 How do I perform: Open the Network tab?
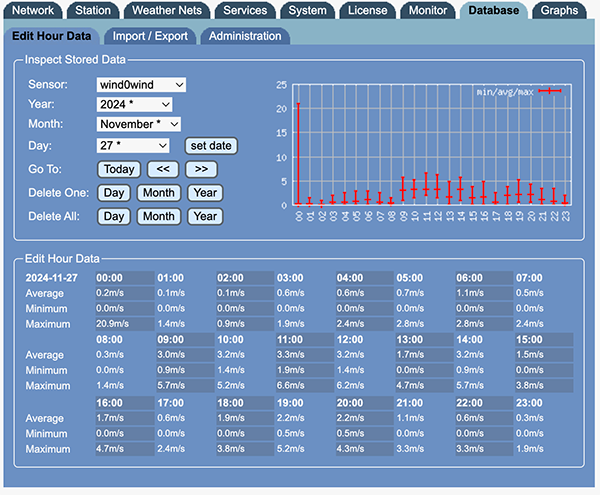[x=33, y=10]
